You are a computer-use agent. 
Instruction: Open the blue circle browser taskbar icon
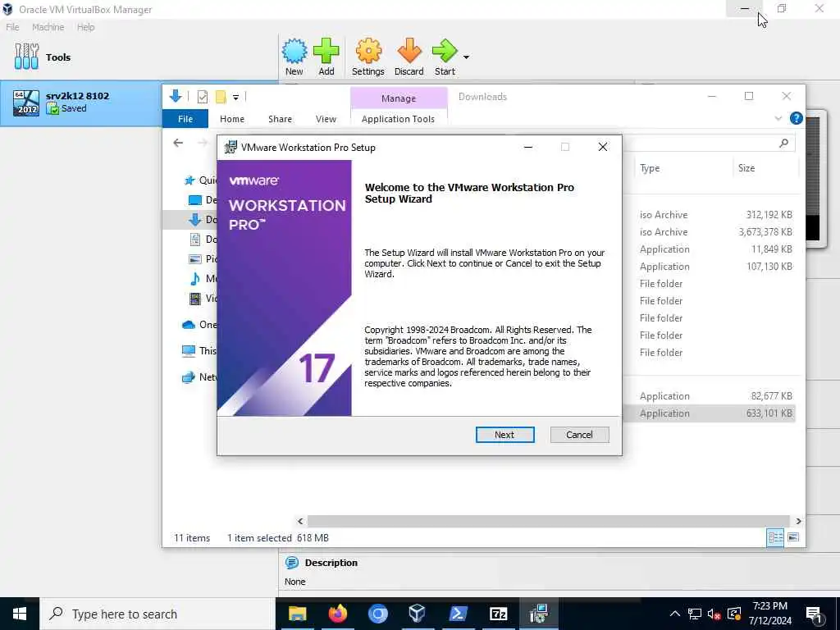[377, 614]
